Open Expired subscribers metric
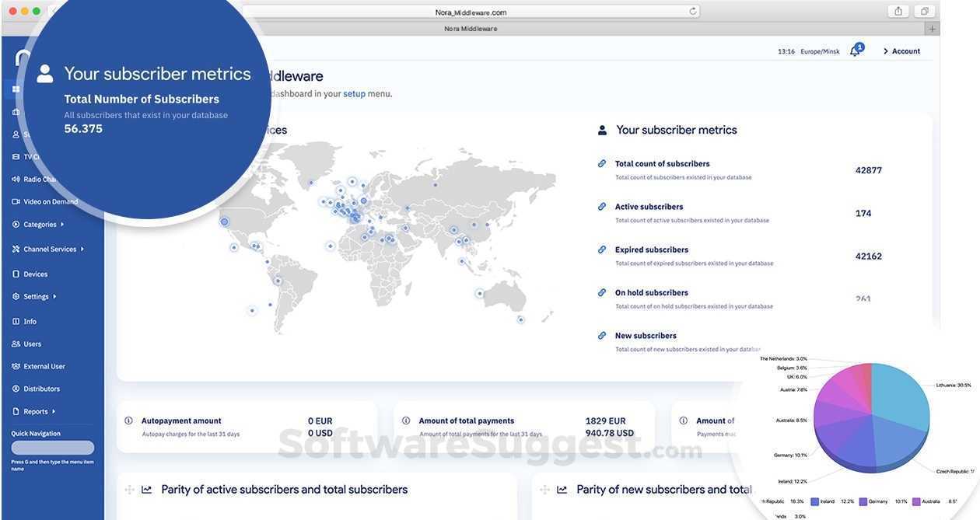980x520 pixels. (652, 250)
